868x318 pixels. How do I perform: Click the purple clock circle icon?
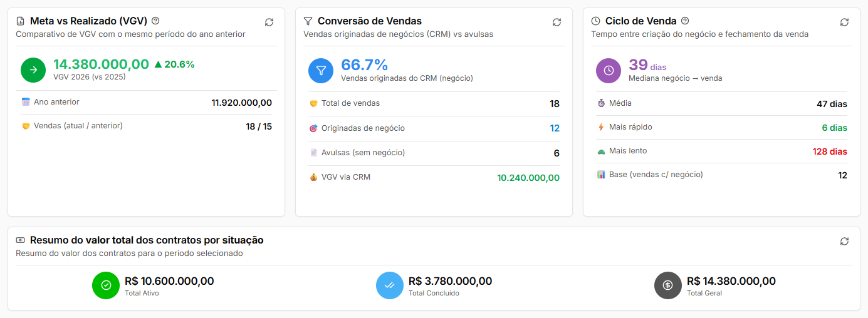click(x=609, y=70)
